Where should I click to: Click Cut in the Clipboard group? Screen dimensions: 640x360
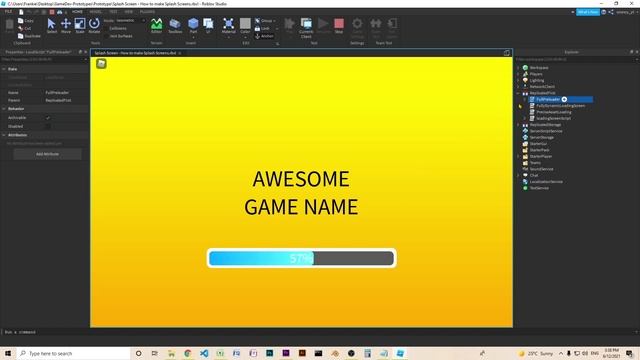pos(25,28)
